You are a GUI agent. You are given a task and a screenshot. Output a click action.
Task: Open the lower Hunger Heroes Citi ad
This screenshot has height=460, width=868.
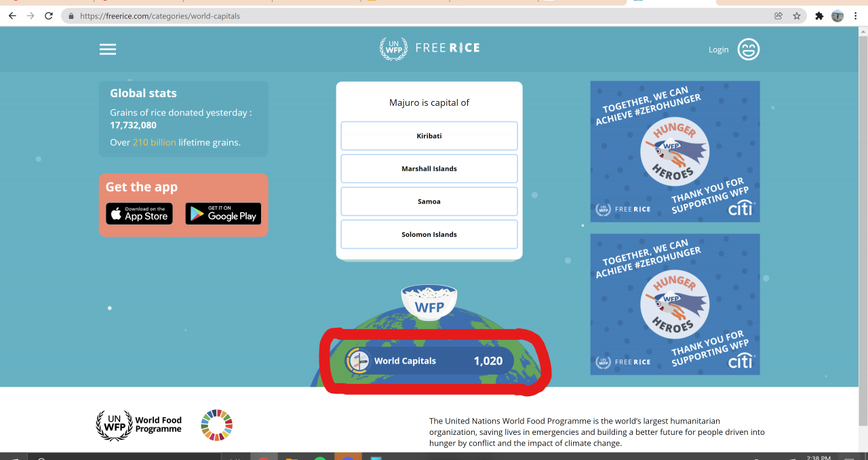(675, 304)
